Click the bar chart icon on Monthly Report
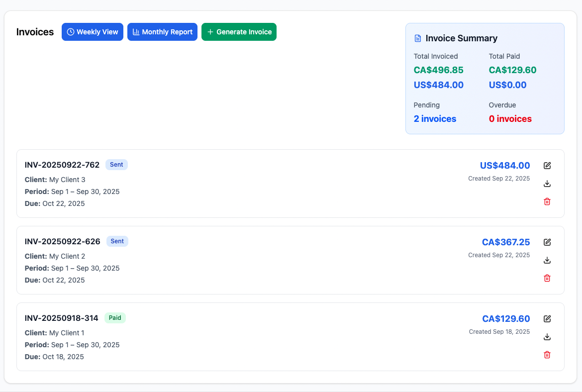The image size is (582, 392). (x=135, y=31)
